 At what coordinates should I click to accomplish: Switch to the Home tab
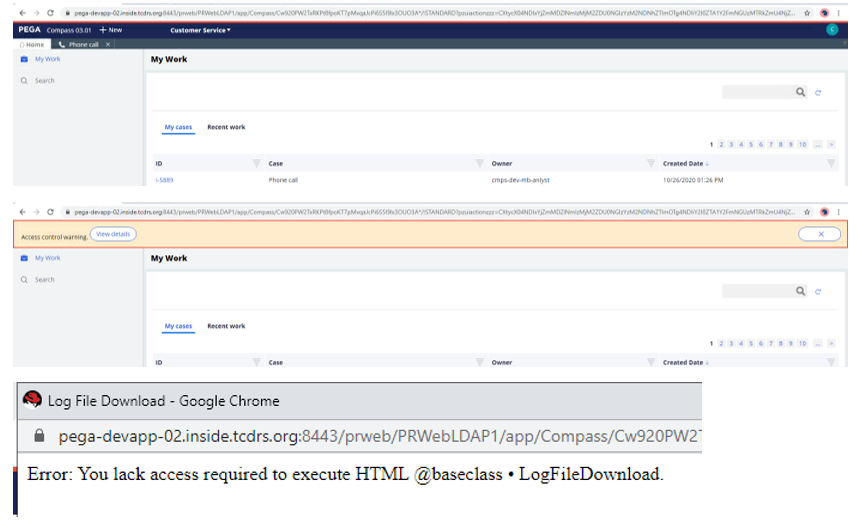[x=32, y=44]
